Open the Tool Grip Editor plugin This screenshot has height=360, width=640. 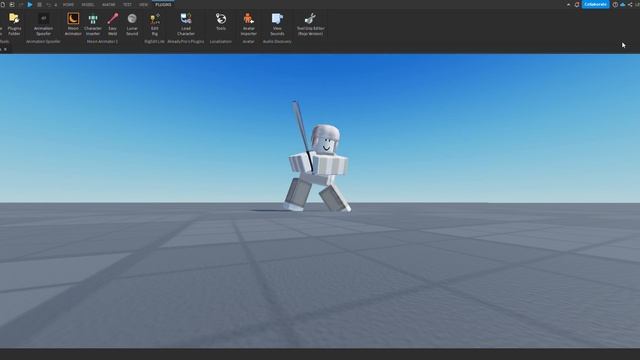[x=310, y=24]
